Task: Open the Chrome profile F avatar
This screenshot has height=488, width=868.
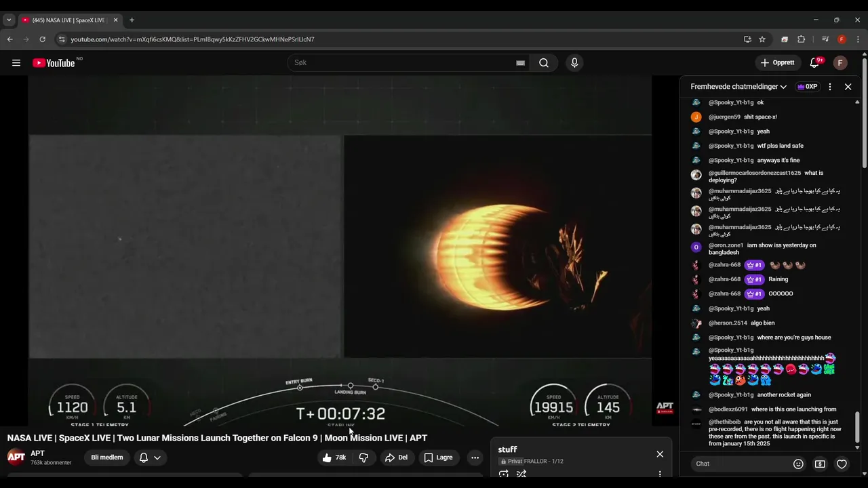Action: tap(842, 39)
